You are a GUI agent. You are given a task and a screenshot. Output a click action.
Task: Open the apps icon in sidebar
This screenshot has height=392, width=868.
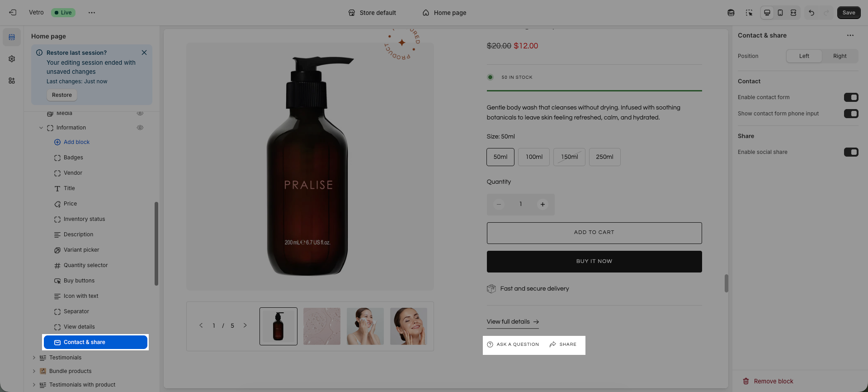[12, 81]
